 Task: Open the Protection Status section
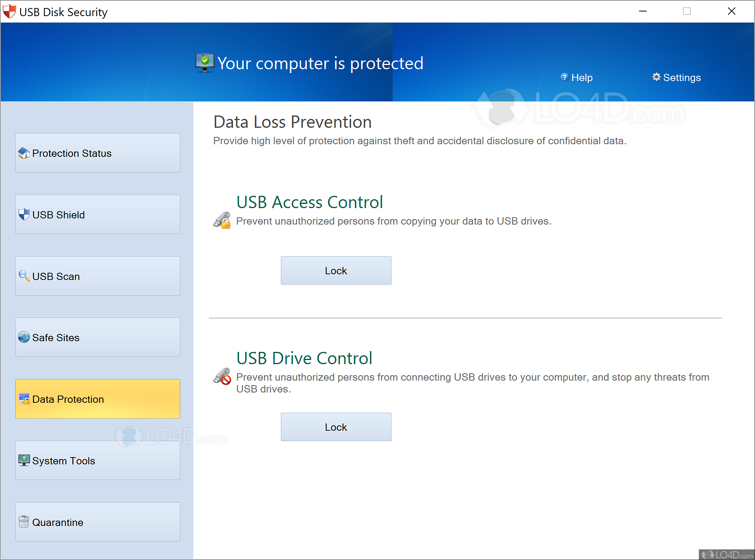coord(98,153)
